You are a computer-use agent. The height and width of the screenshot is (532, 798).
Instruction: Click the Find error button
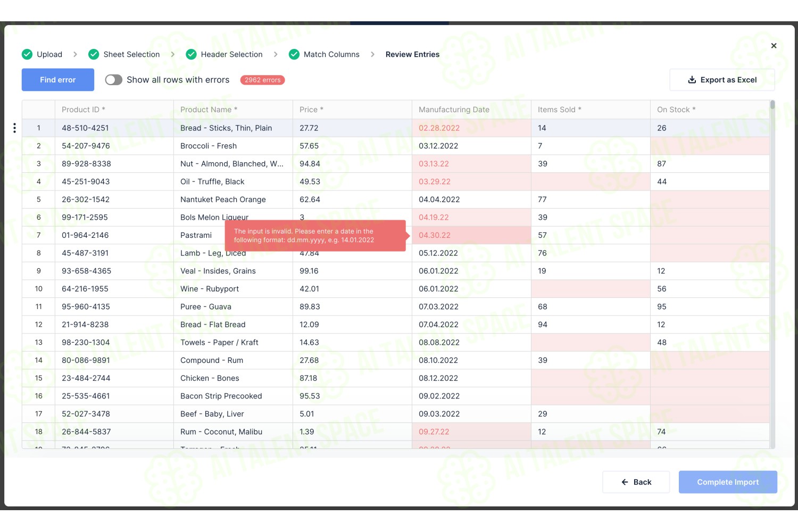(58, 80)
